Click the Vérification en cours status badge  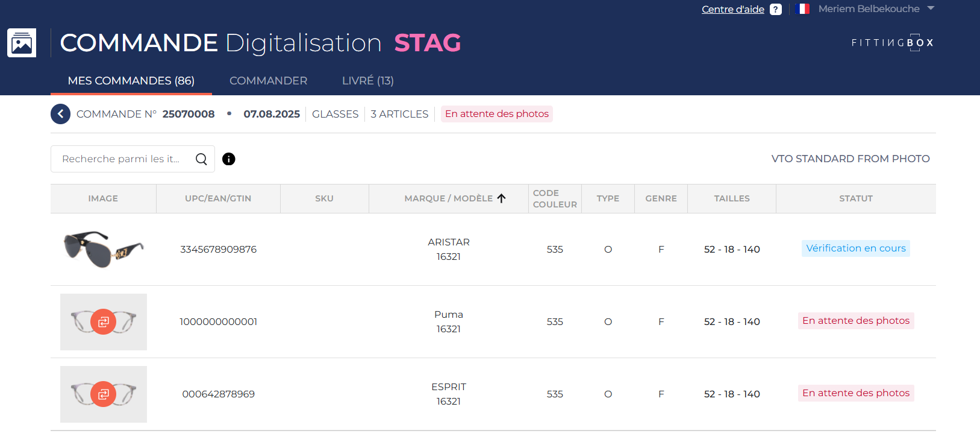point(855,248)
